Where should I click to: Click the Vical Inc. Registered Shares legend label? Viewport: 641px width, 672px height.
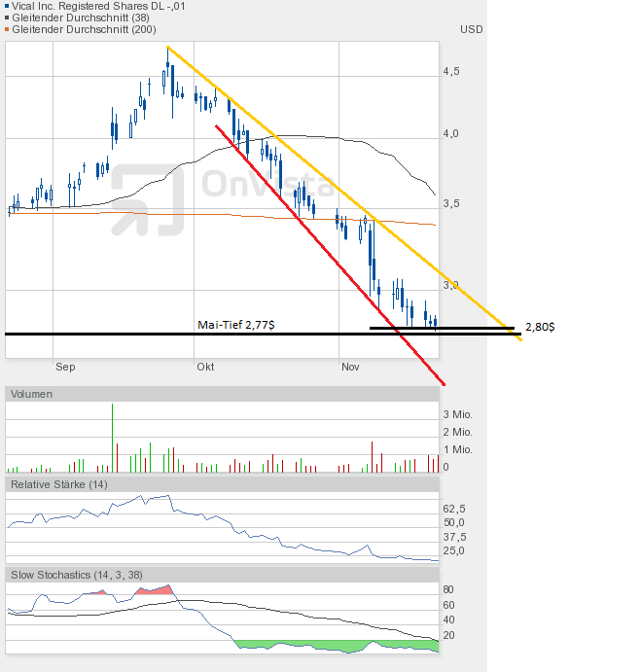tap(98, 6)
